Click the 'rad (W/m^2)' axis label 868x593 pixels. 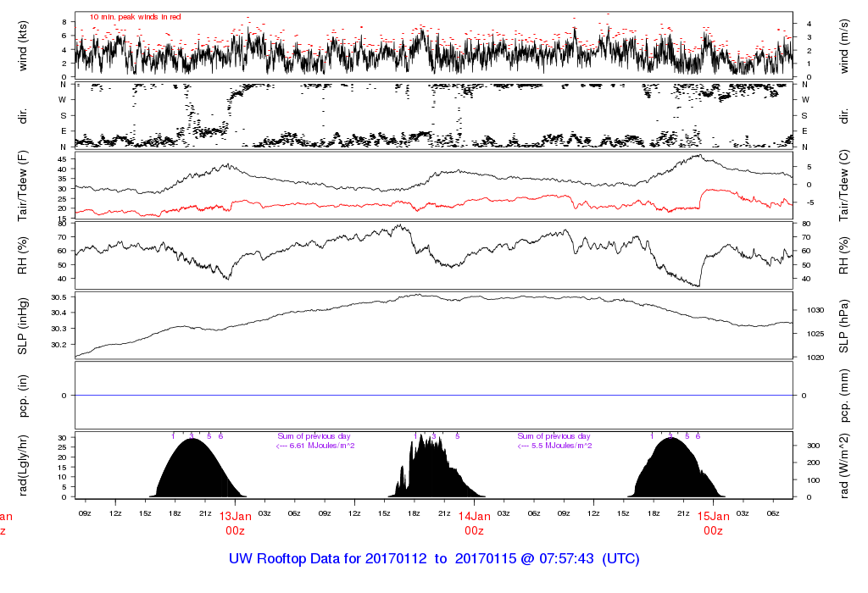[844, 465]
